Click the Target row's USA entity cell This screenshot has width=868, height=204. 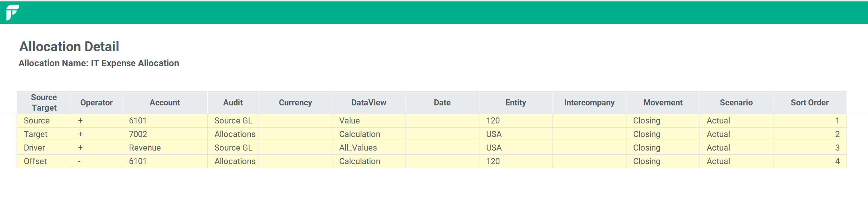tap(516, 134)
